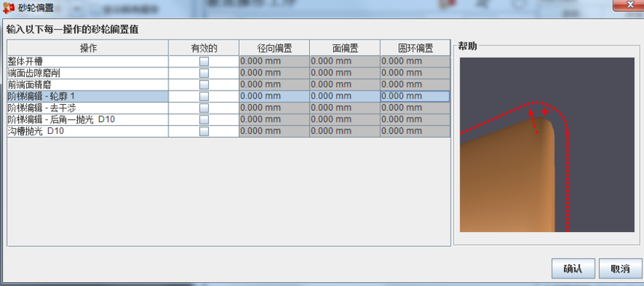Select the 沟槽抛光 D10 operation row
Screen dimensions: 644x286
88,132
